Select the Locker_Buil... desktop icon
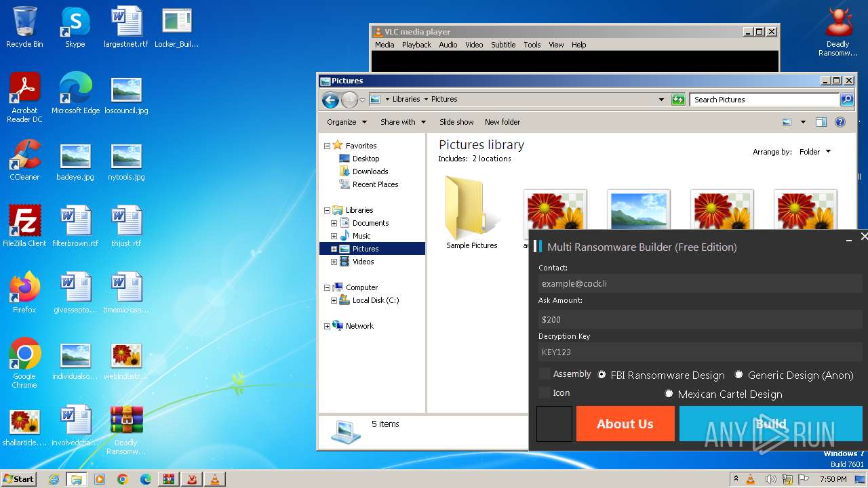Viewport: 868px width, 488px height. 176,27
